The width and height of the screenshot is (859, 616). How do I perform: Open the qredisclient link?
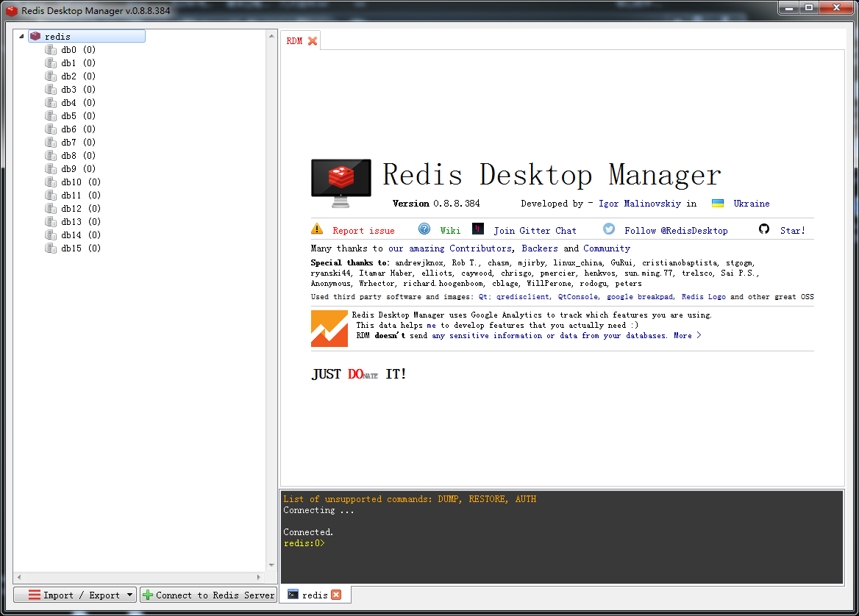[x=523, y=297]
